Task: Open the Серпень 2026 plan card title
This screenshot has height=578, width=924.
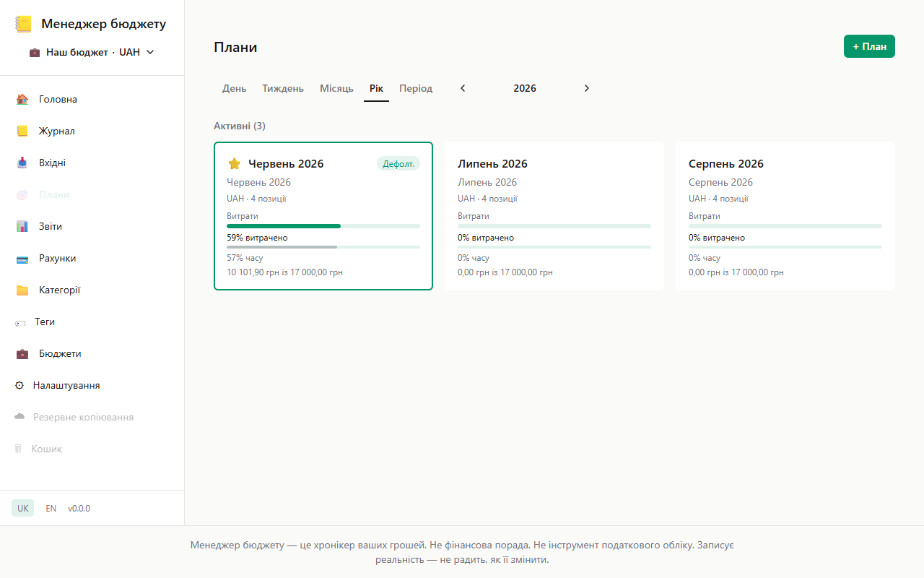Action: click(726, 163)
